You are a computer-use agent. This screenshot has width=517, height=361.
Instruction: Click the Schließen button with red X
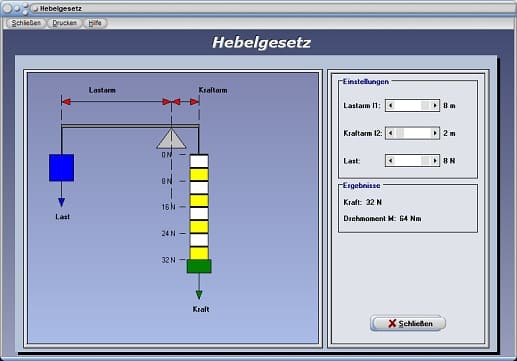(x=408, y=323)
